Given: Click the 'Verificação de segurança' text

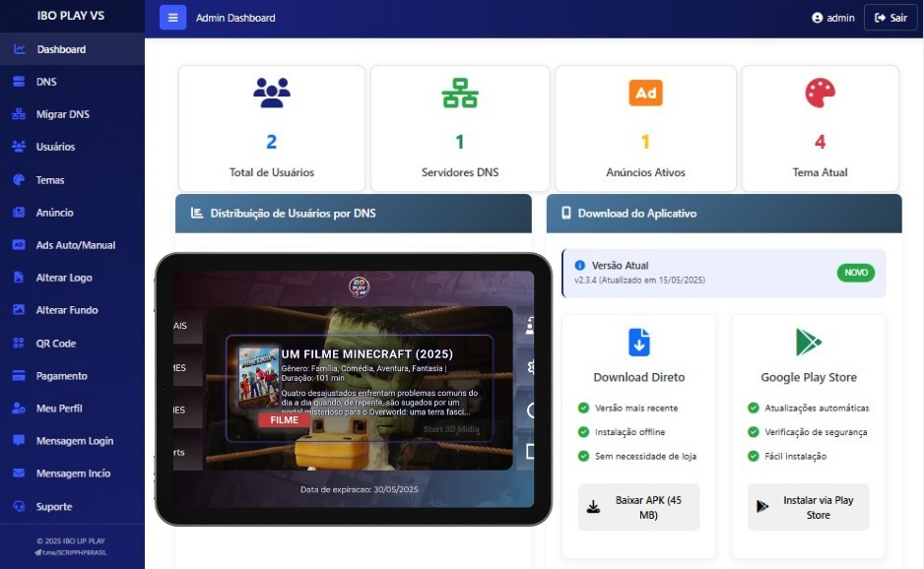Looking at the screenshot, I should pyautogui.click(x=817, y=432).
